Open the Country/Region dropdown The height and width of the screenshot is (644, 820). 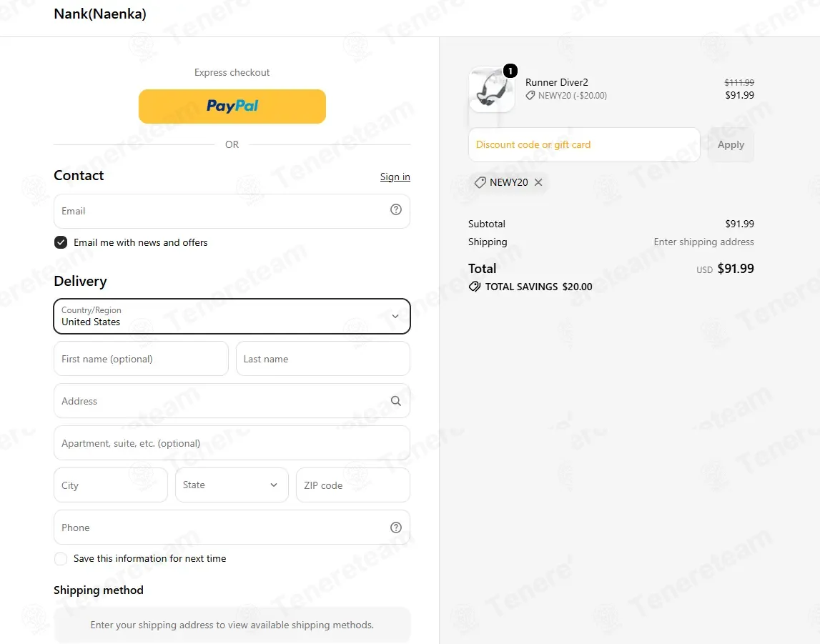tap(232, 316)
